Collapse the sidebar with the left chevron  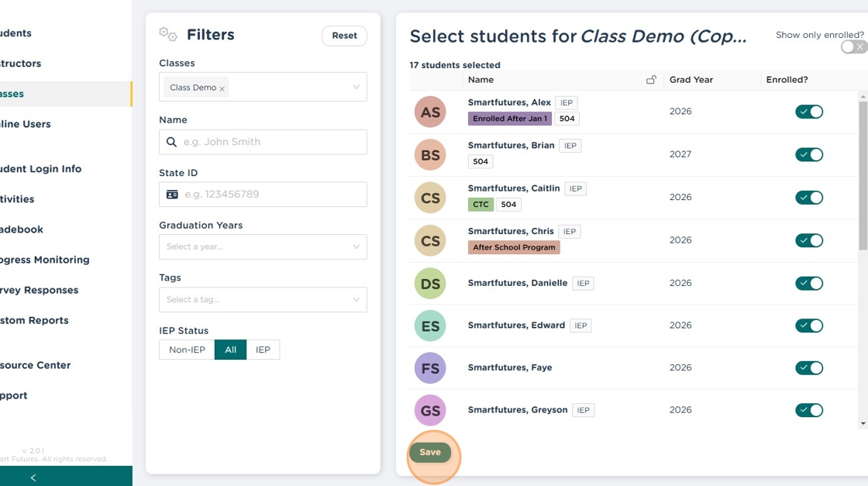tap(33, 477)
